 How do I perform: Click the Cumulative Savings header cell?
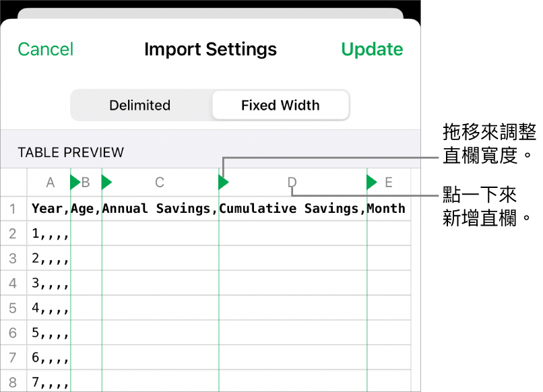coord(292,209)
